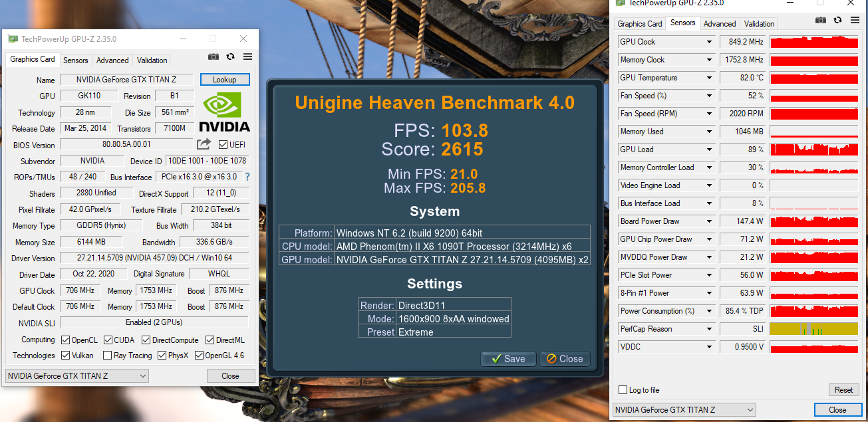Click the Lookup button

tap(225, 80)
